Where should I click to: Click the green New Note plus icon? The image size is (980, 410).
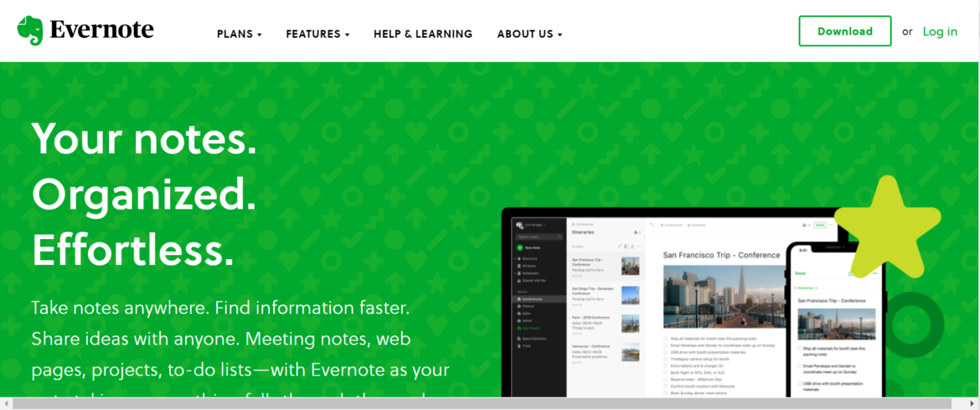(520, 248)
